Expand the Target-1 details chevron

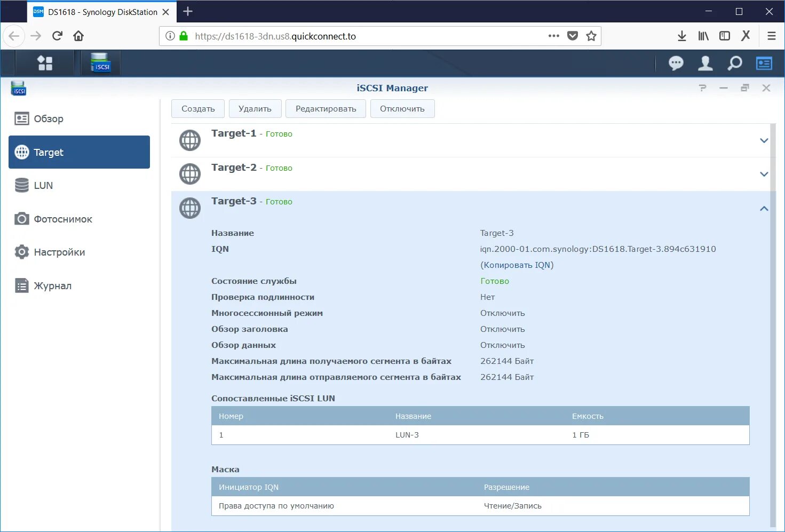764,140
